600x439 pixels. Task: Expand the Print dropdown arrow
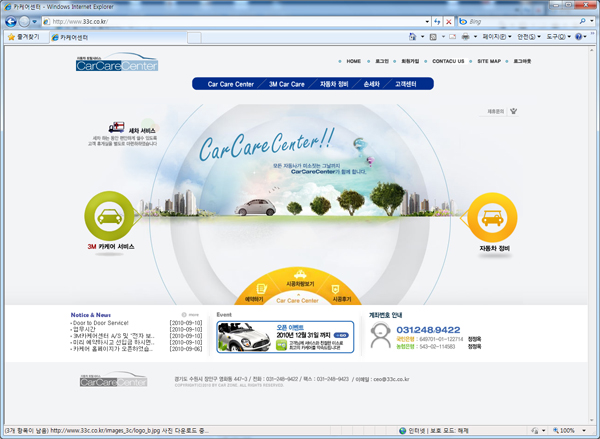[x=475, y=37]
